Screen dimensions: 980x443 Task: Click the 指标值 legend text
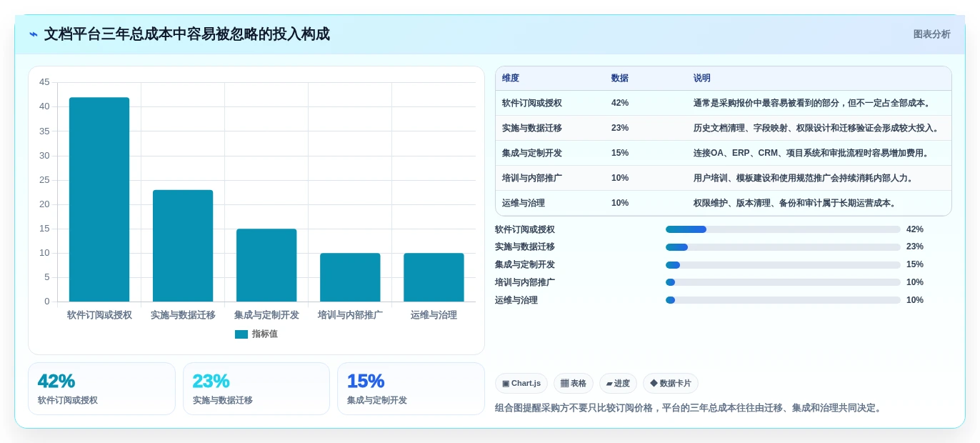tap(265, 334)
